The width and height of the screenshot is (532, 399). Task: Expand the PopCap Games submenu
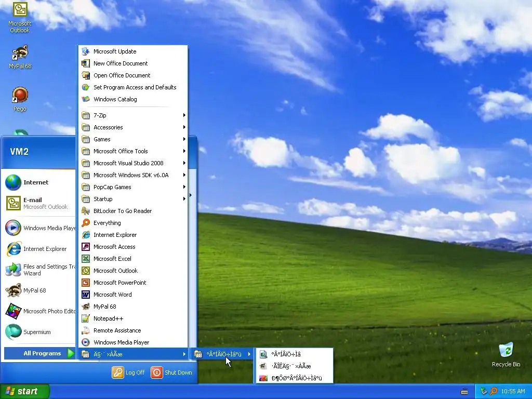tap(132, 187)
